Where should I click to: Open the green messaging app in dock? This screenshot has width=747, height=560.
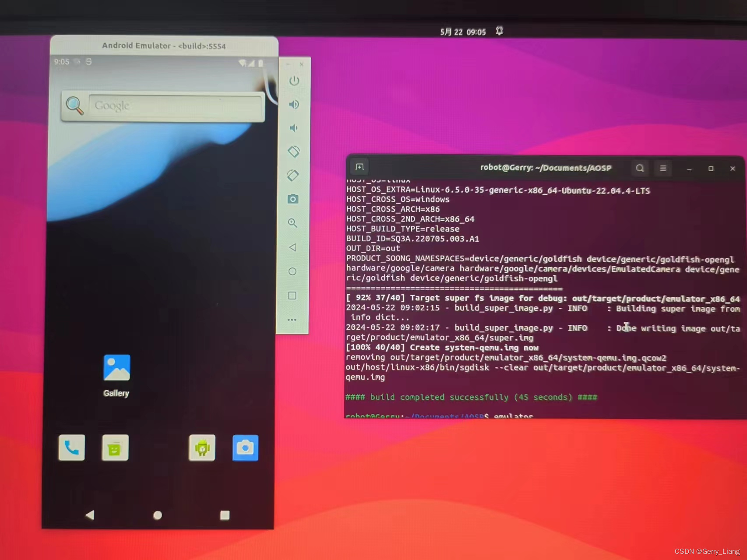115,447
